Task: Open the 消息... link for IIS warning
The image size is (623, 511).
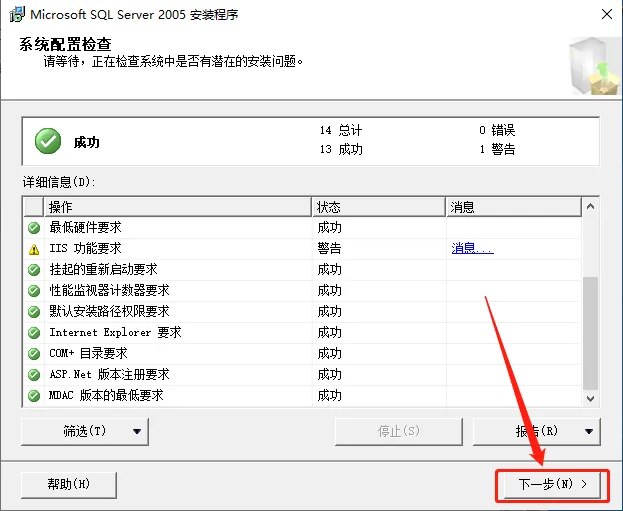Action: pyautogui.click(x=472, y=248)
